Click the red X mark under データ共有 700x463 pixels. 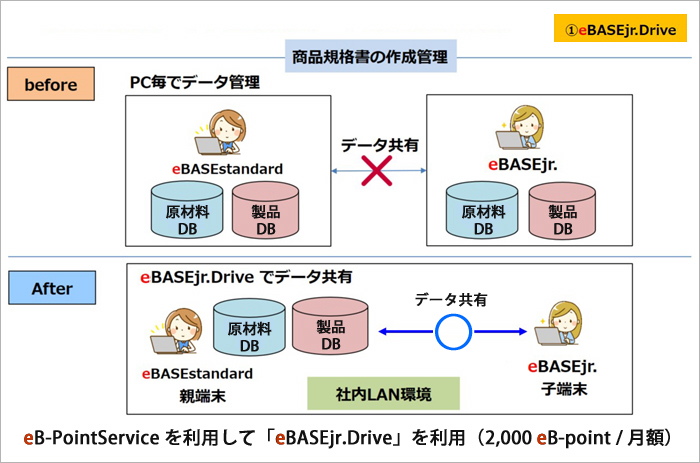377,171
